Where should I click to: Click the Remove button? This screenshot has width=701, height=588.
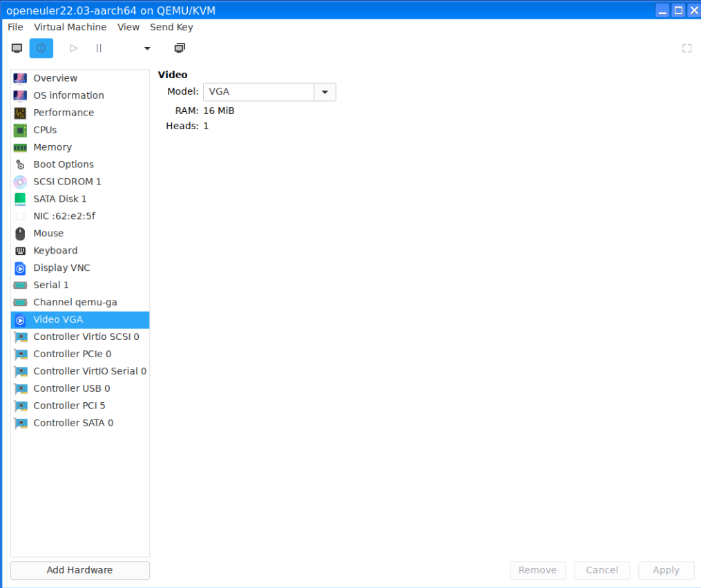point(537,570)
